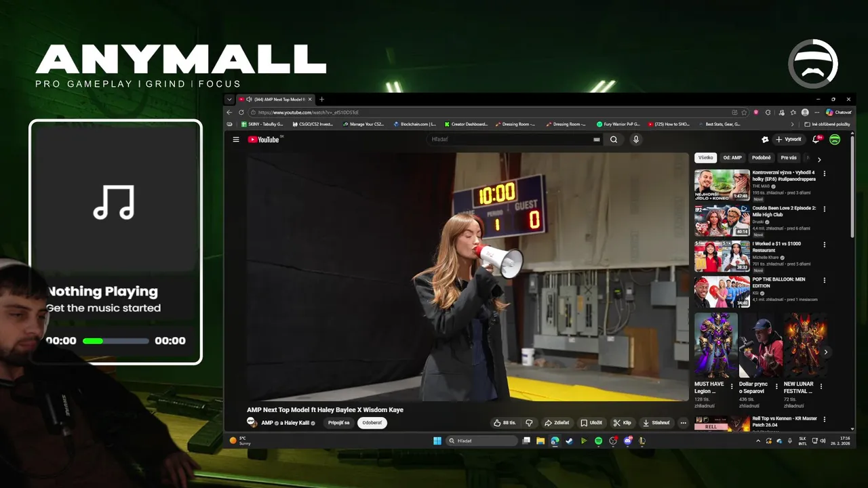Select the Podobné filter chip
The width and height of the screenshot is (868, 488).
(x=762, y=158)
